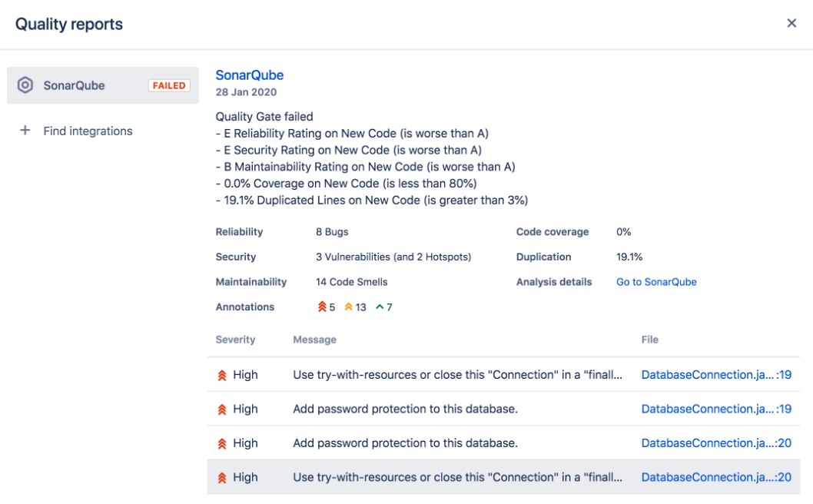Click the High severity icon on the second issue

coord(221,409)
